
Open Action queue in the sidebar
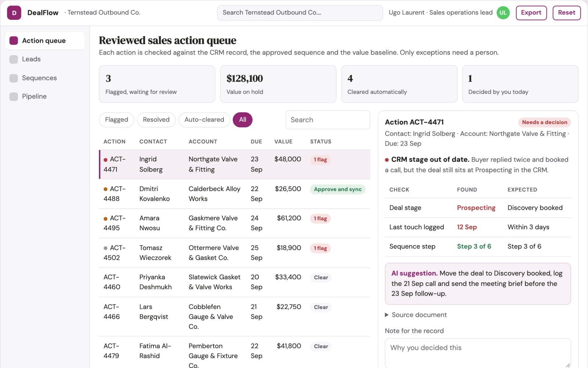click(x=45, y=40)
